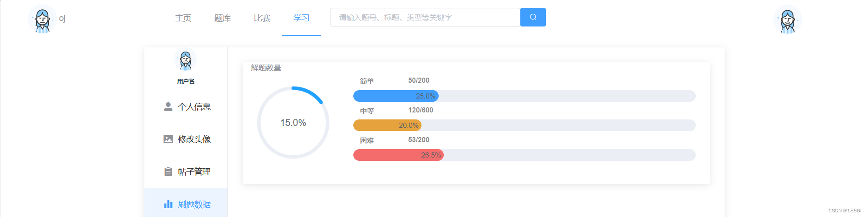
Task: Click the 20.0% percentage text
Action: pos(409,125)
